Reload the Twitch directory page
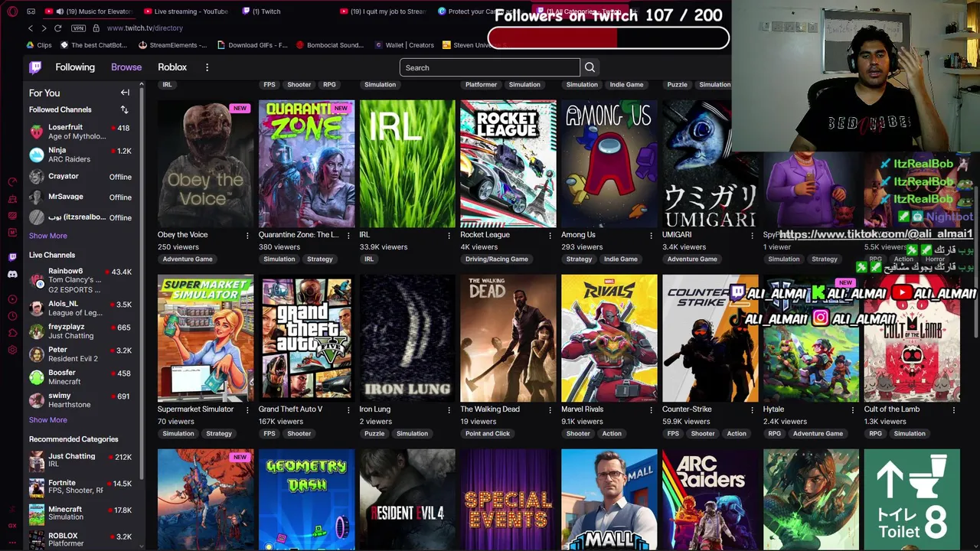Image resolution: width=980 pixels, height=551 pixels. pyautogui.click(x=57, y=28)
